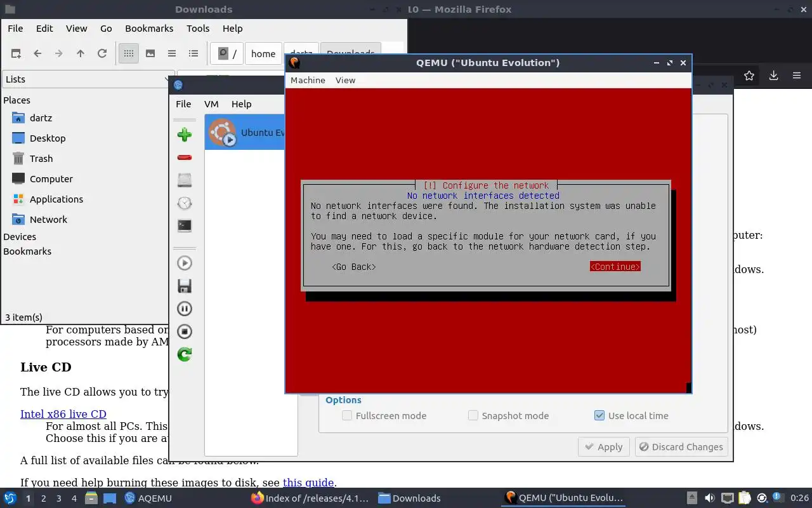This screenshot has width=812, height=508.
Task: Switch to workspace 4 in pager
Action: click(74, 498)
